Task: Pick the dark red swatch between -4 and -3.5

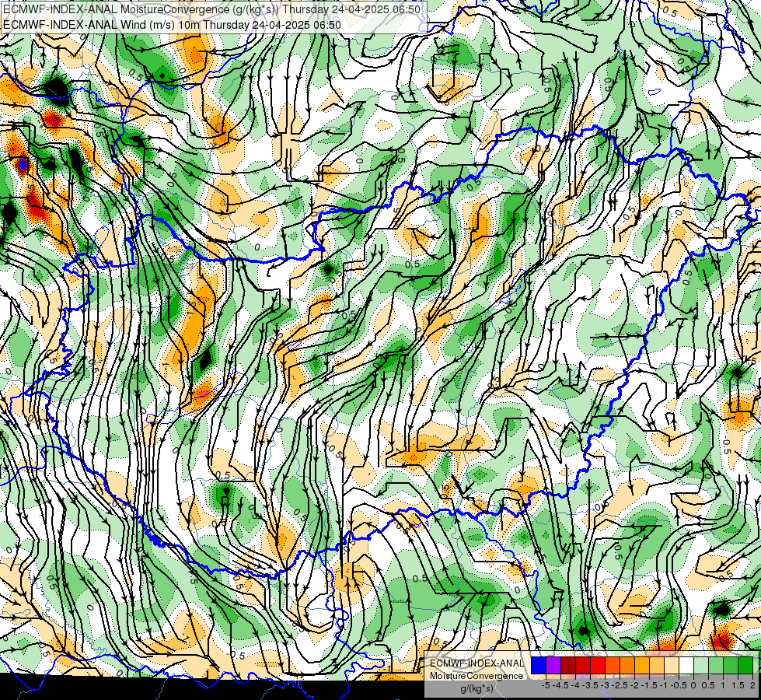Action: click(583, 665)
